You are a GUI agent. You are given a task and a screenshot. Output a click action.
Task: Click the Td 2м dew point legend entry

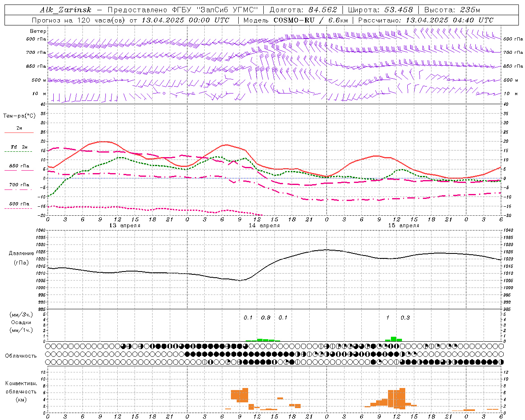(19, 147)
